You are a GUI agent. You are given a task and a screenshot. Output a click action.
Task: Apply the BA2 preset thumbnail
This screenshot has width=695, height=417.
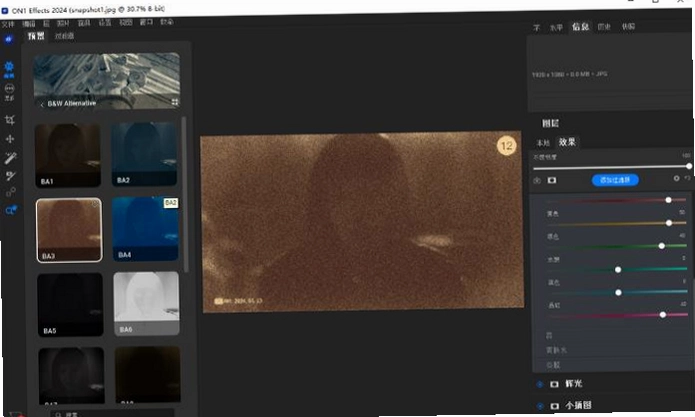click(144, 154)
